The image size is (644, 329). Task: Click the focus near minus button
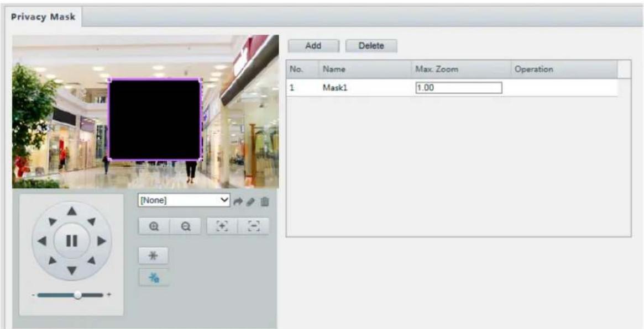pos(253,226)
